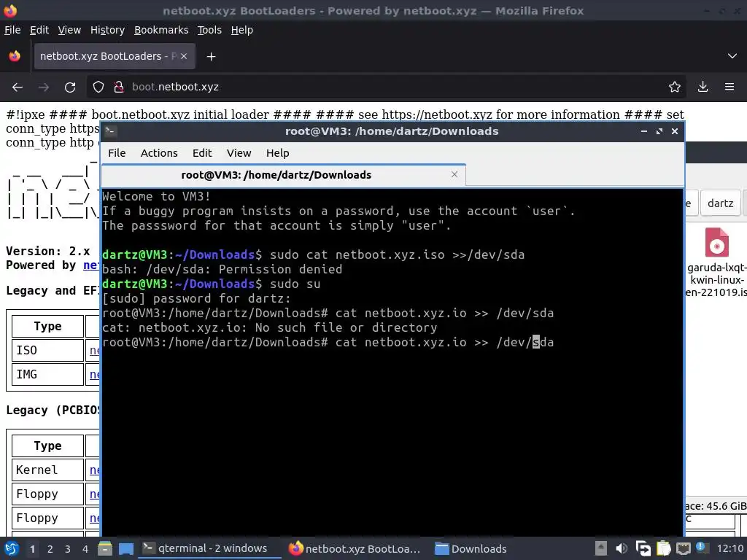747x560 pixels.
Task: Open the clipboard manager tray icon
Action: pyautogui.click(x=664, y=549)
